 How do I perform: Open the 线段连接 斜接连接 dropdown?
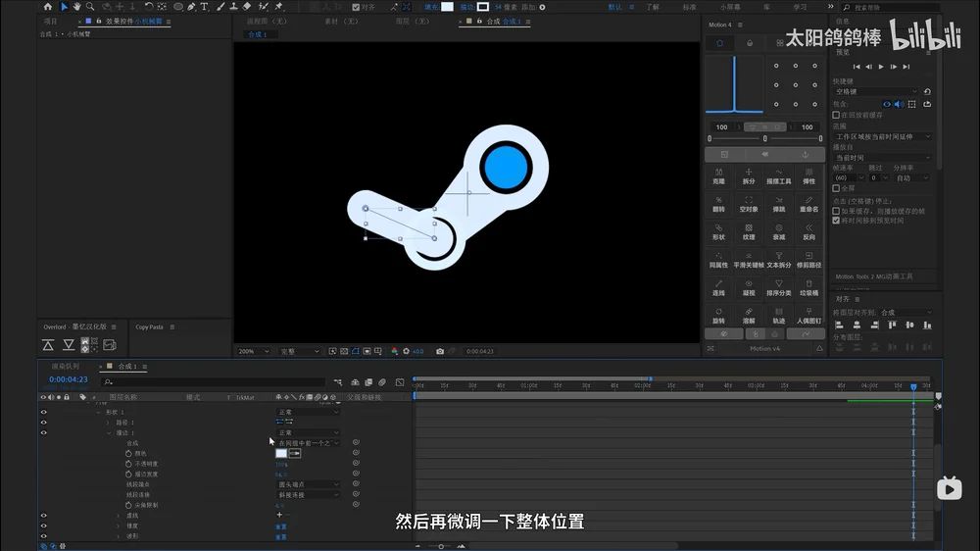click(x=308, y=495)
